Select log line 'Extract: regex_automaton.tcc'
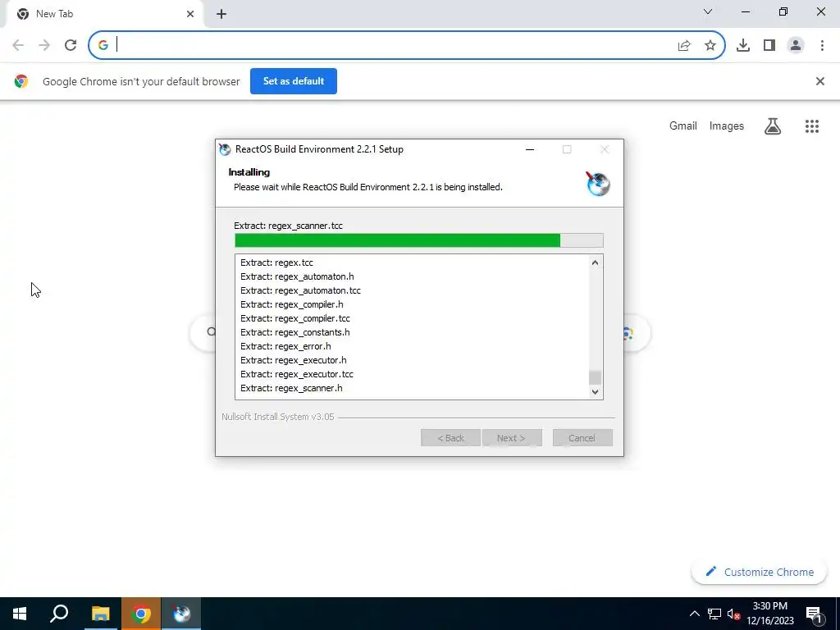This screenshot has height=630, width=840. tap(300, 290)
